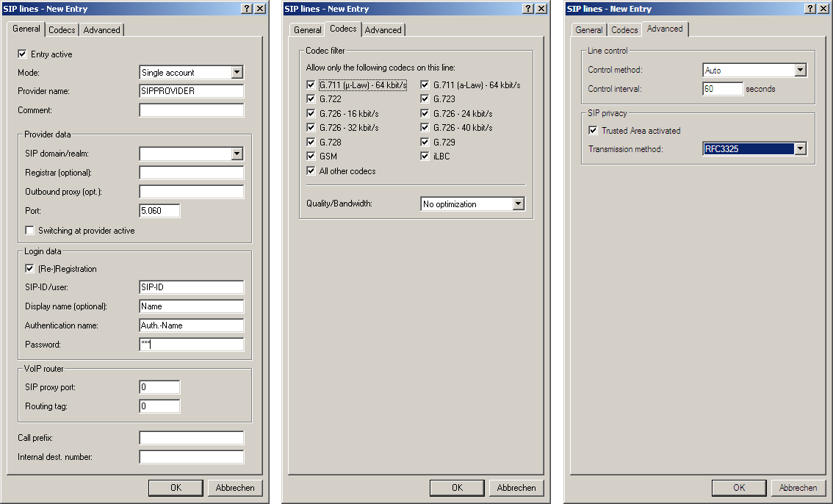
Task: Click the Control interval seconds field
Action: coord(723,89)
